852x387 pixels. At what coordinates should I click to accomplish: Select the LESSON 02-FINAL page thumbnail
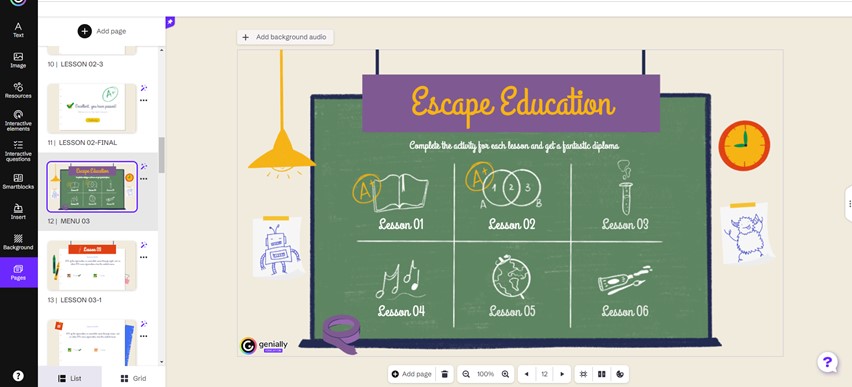[92, 108]
